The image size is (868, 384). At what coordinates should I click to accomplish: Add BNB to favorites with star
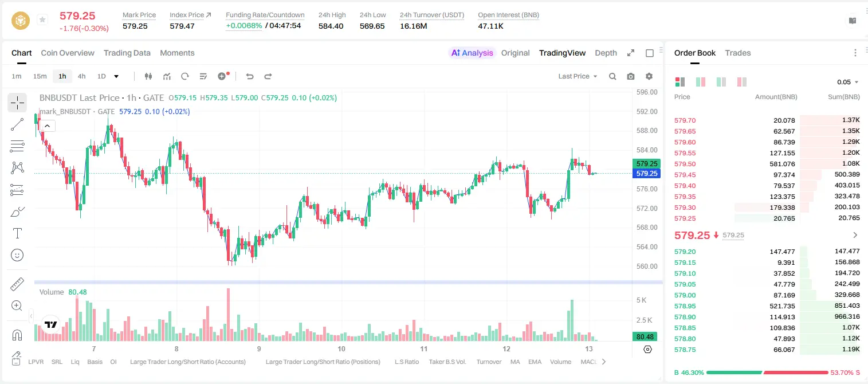(42, 20)
